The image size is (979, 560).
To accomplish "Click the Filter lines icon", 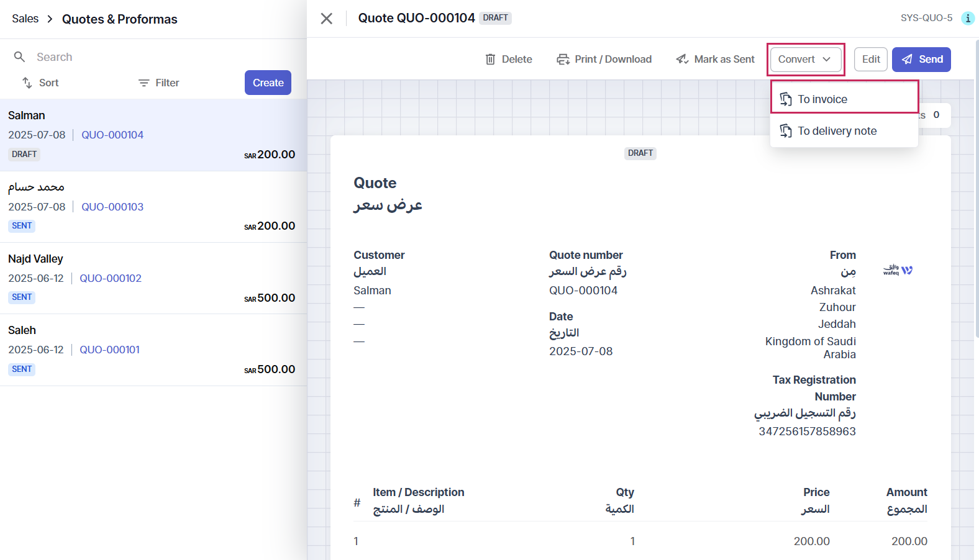I will tap(143, 83).
